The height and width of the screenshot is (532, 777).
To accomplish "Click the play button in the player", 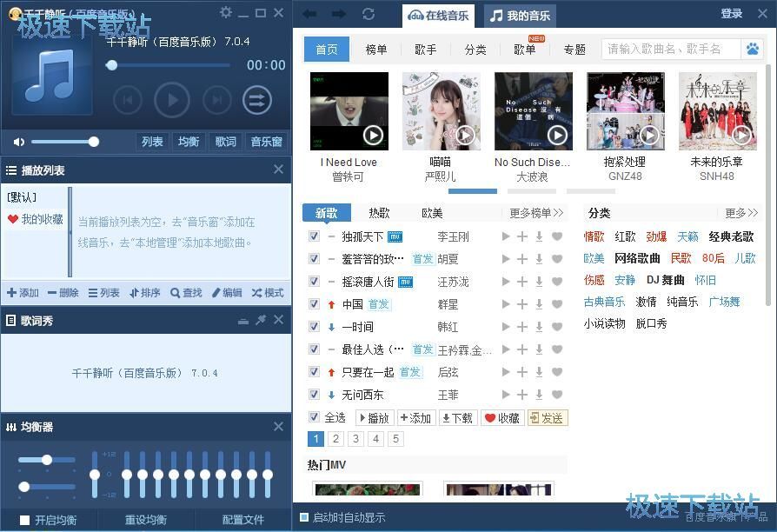I will click(172, 100).
